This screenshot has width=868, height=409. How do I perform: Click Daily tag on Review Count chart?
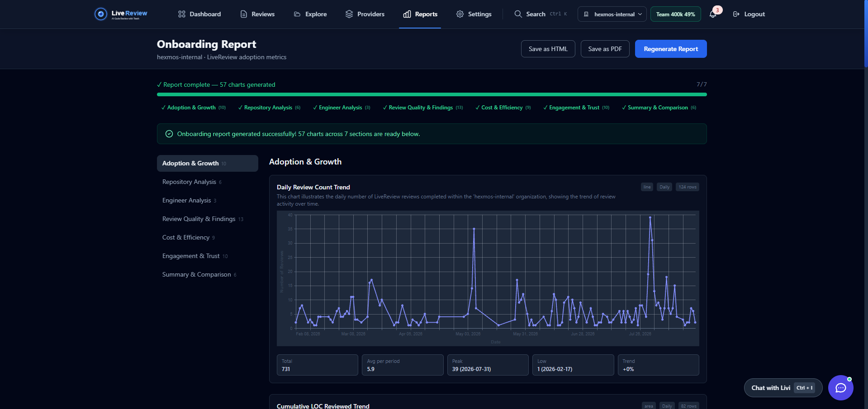[x=664, y=187]
